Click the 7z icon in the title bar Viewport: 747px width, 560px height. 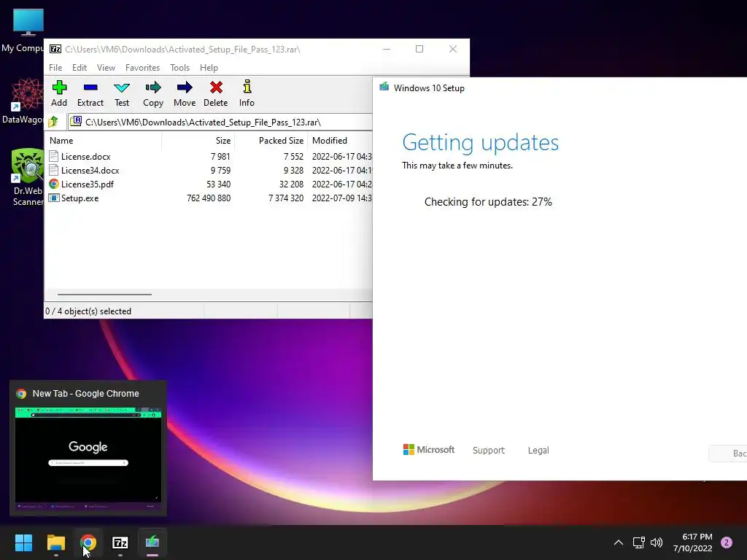(55, 49)
